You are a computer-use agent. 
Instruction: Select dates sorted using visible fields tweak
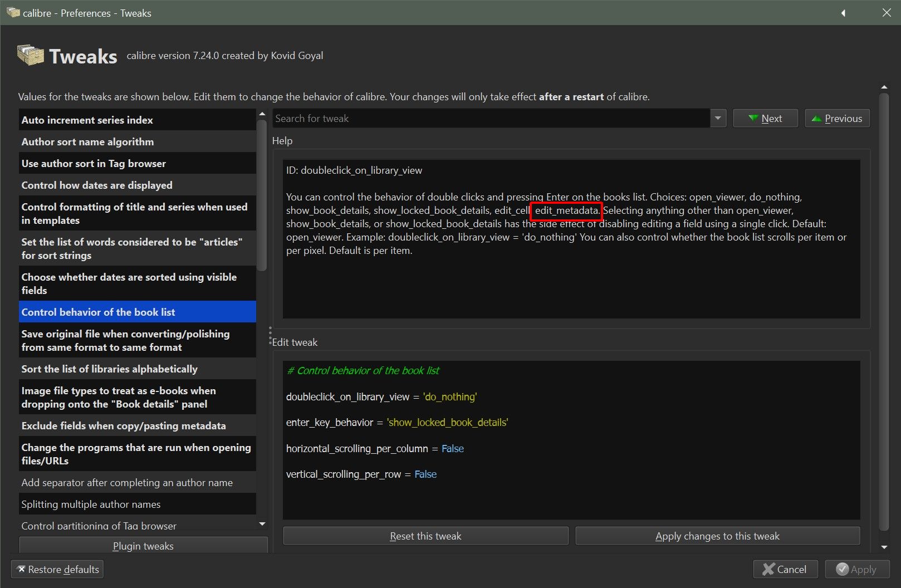tap(138, 283)
